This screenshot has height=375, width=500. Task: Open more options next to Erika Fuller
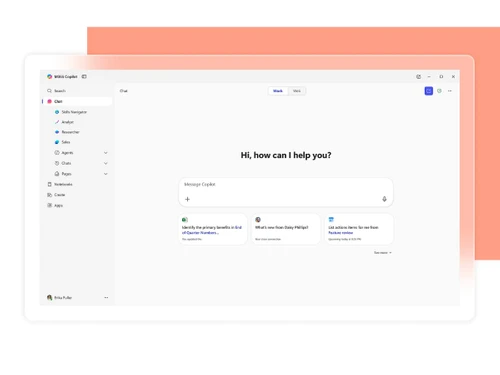pyautogui.click(x=106, y=297)
